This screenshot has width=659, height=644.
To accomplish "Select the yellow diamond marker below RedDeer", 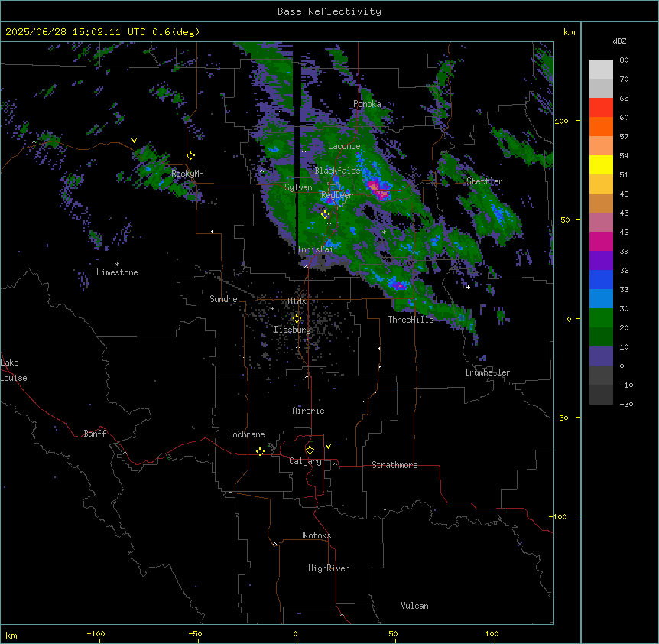I will [326, 215].
